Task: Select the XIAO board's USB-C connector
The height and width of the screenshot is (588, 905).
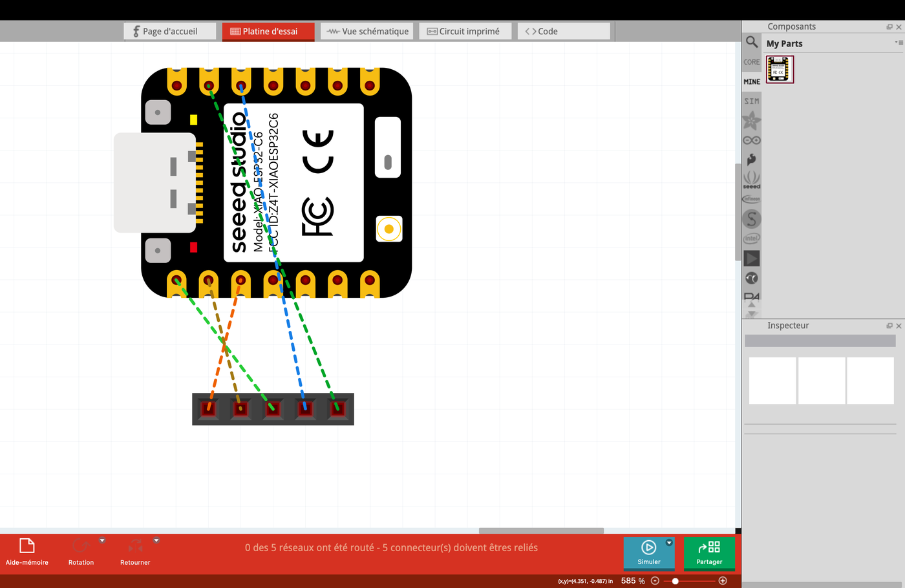Action: coord(155,183)
